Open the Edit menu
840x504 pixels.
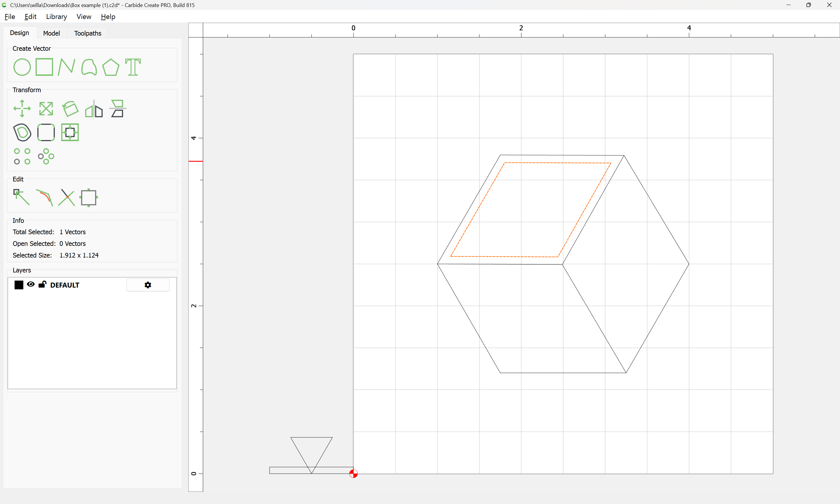pyautogui.click(x=30, y=17)
